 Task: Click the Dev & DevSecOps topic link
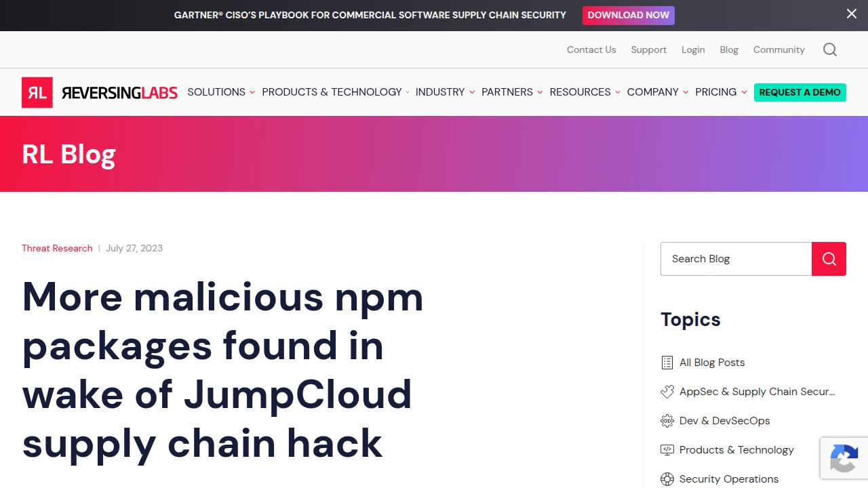click(725, 421)
